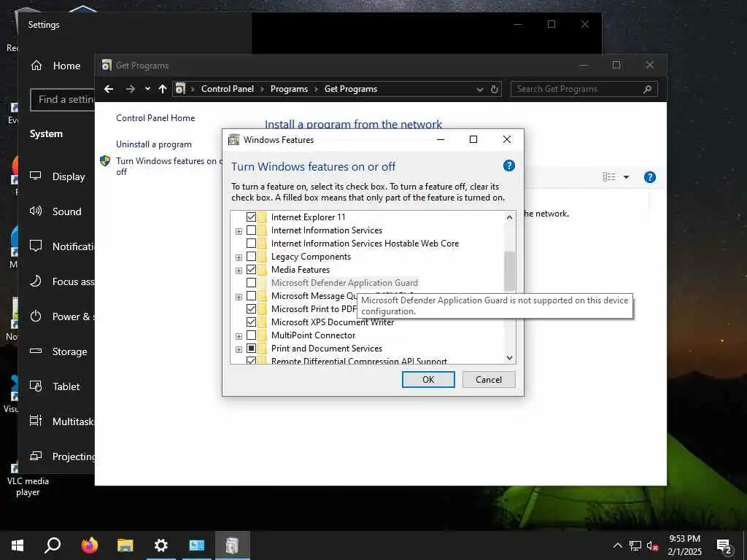The image size is (747, 560).
Task: Expand Internet Information Services tree node
Action: [x=239, y=231]
